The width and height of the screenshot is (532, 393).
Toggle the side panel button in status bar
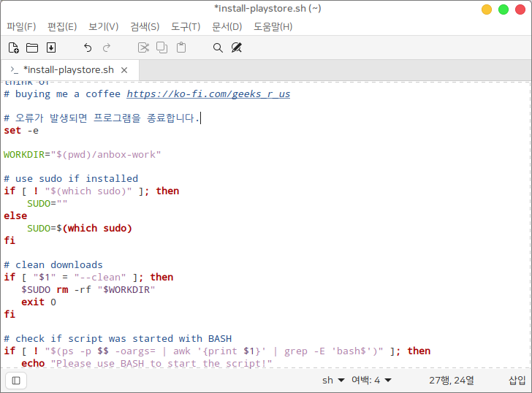[x=16, y=380]
